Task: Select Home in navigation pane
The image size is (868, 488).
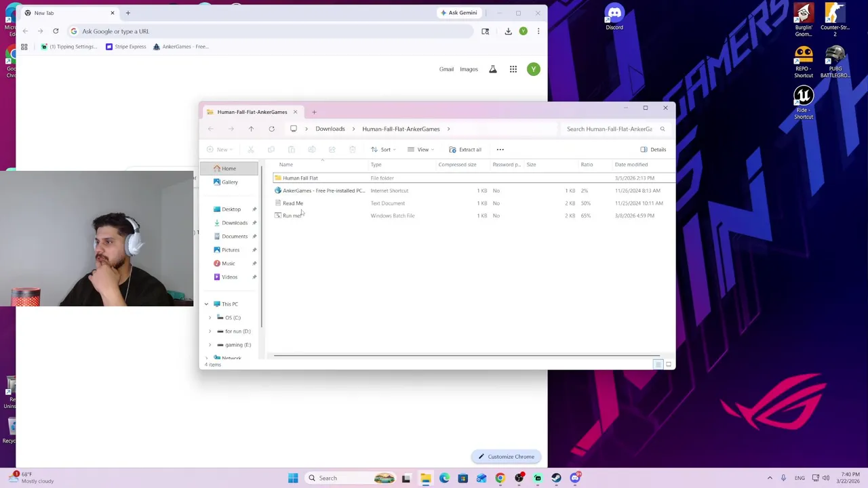Action: [x=229, y=169]
